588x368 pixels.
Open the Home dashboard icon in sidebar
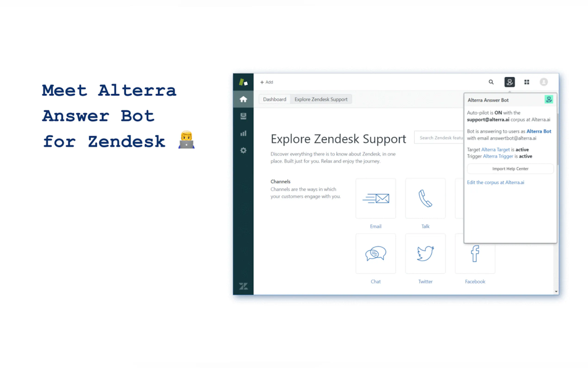point(243,99)
